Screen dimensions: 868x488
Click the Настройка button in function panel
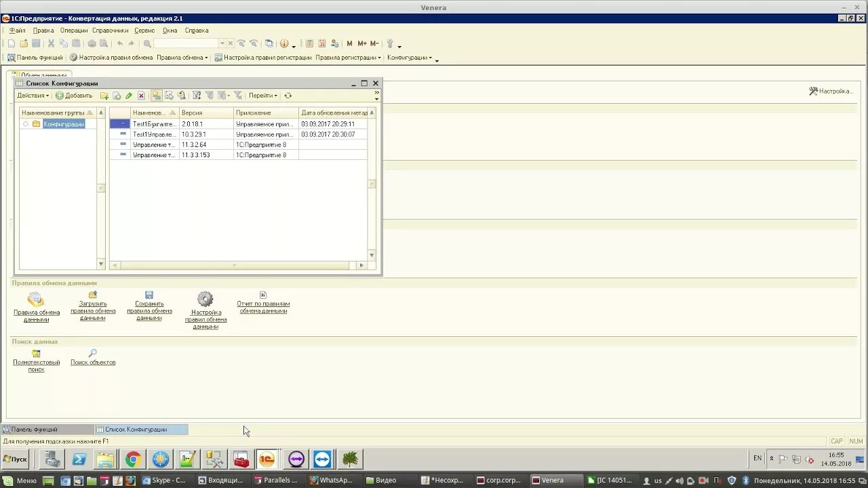point(831,91)
